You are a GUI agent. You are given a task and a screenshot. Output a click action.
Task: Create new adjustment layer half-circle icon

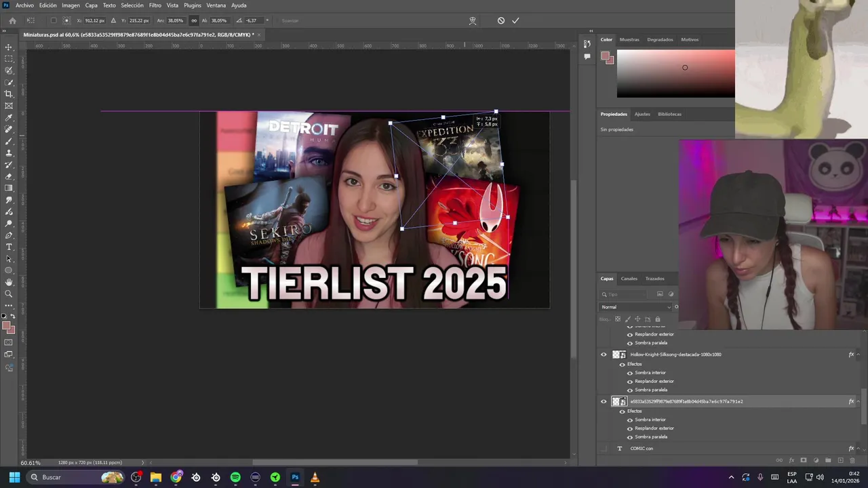click(816, 460)
